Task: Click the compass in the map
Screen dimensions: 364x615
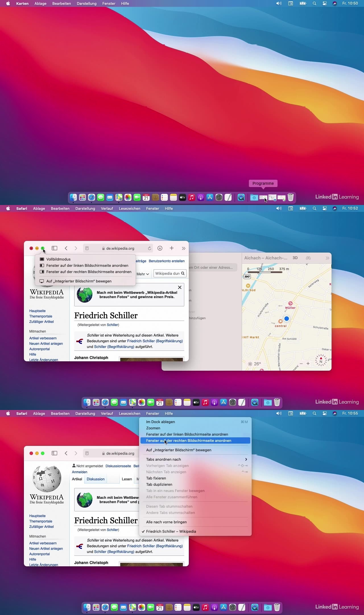Action: (x=321, y=361)
